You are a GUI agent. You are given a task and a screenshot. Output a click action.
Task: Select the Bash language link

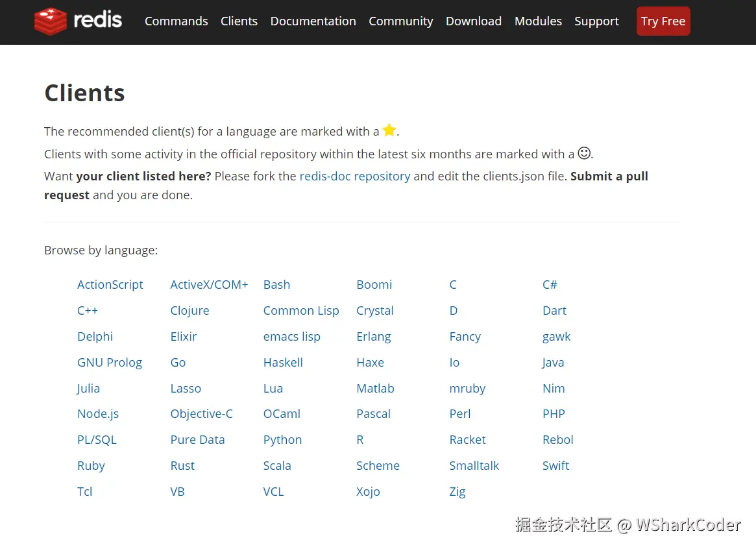coord(276,285)
